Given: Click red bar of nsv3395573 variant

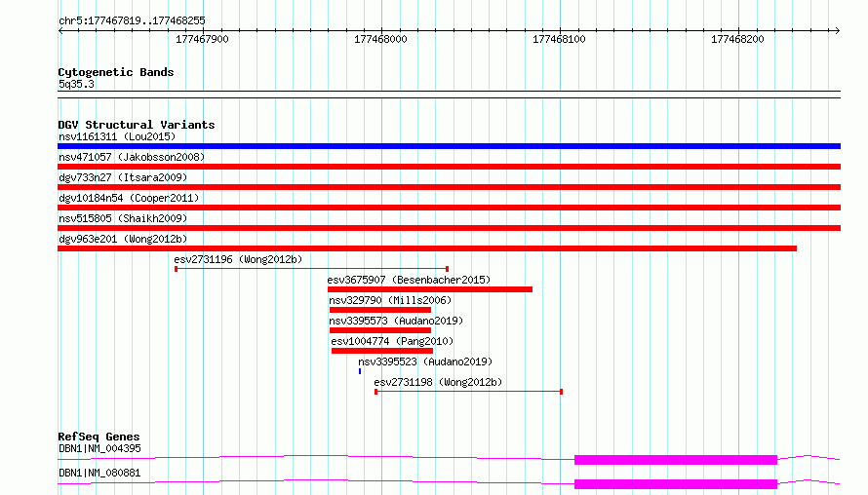Looking at the screenshot, I should (x=379, y=330).
